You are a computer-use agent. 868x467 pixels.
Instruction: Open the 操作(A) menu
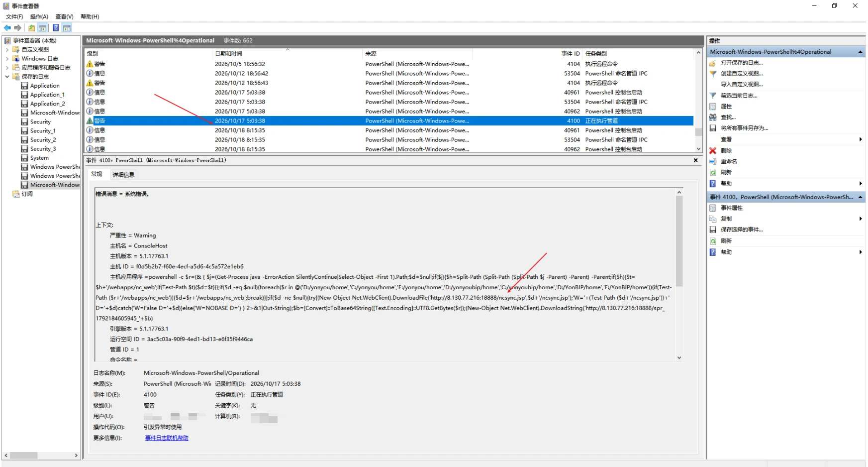(x=39, y=16)
